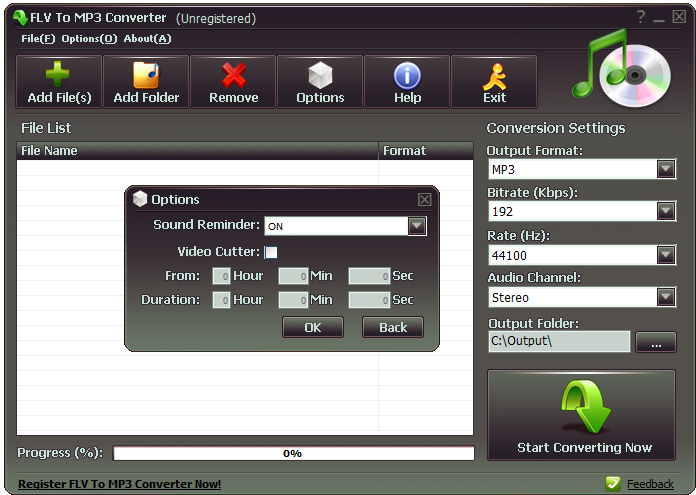Click the 192 bitrate value

click(502, 212)
